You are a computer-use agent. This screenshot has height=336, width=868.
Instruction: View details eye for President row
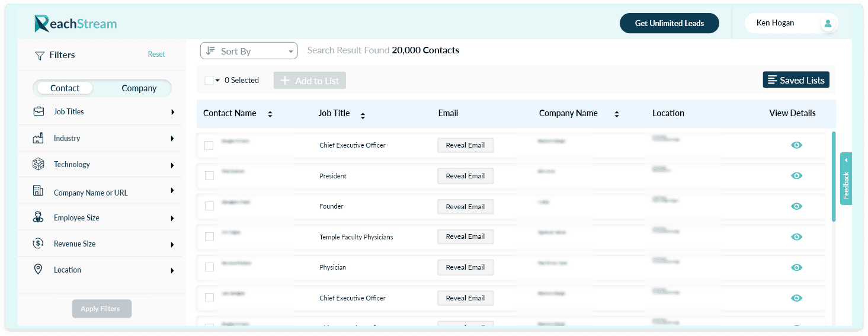797,176
